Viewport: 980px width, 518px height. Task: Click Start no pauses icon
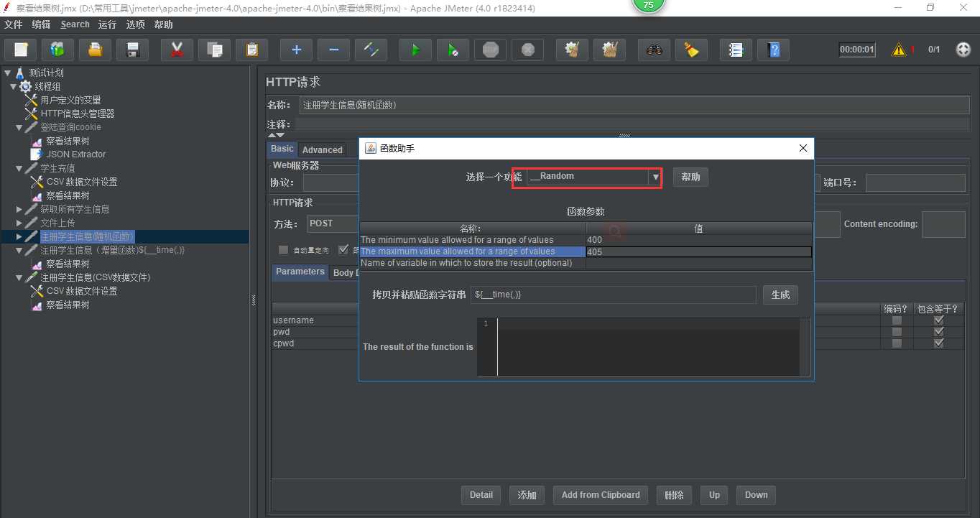tap(453, 50)
